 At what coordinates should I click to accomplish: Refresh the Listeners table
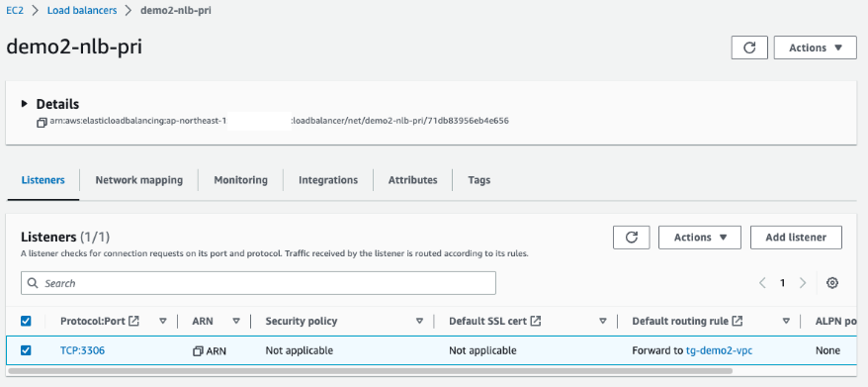tap(631, 238)
